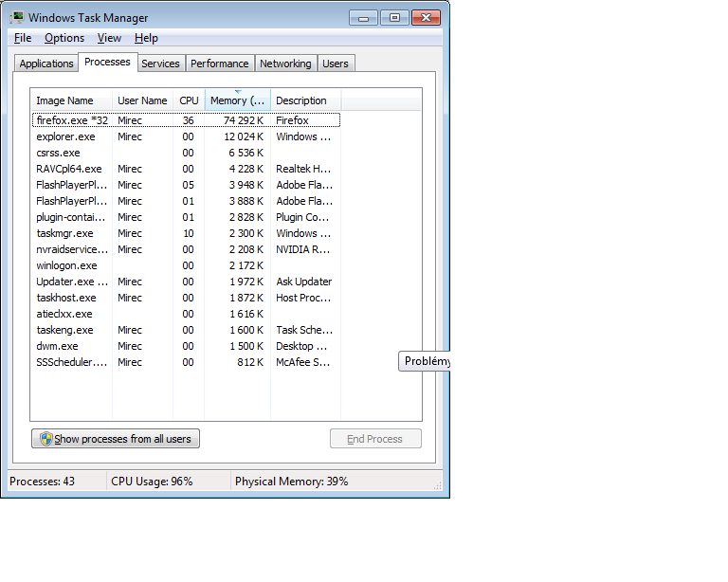Select the winlogon.exe process
The height and width of the screenshot is (582, 728).
tap(186, 265)
